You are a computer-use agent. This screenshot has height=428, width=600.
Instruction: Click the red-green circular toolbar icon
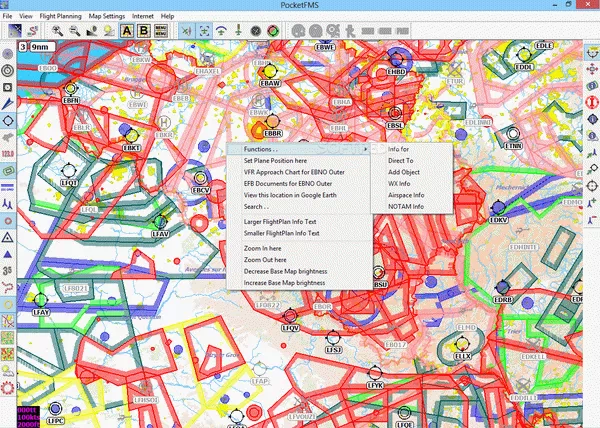273,31
